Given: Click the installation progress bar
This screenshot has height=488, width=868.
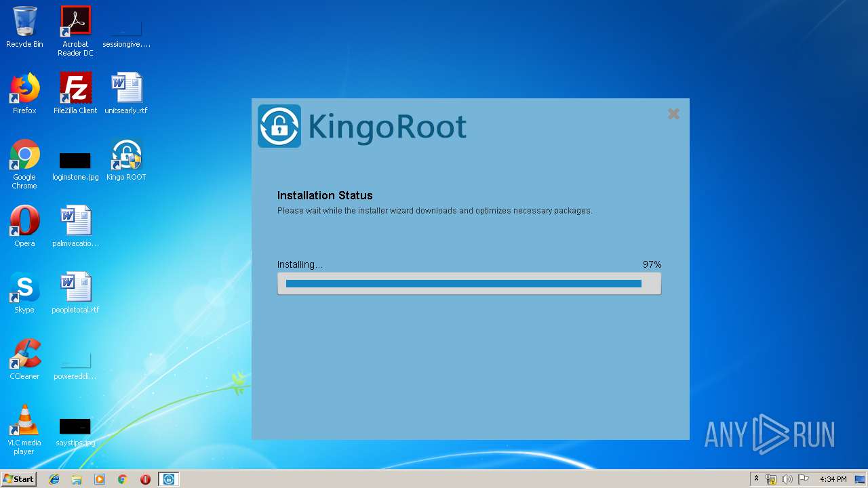Looking at the screenshot, I should click(x=469, y=284).
